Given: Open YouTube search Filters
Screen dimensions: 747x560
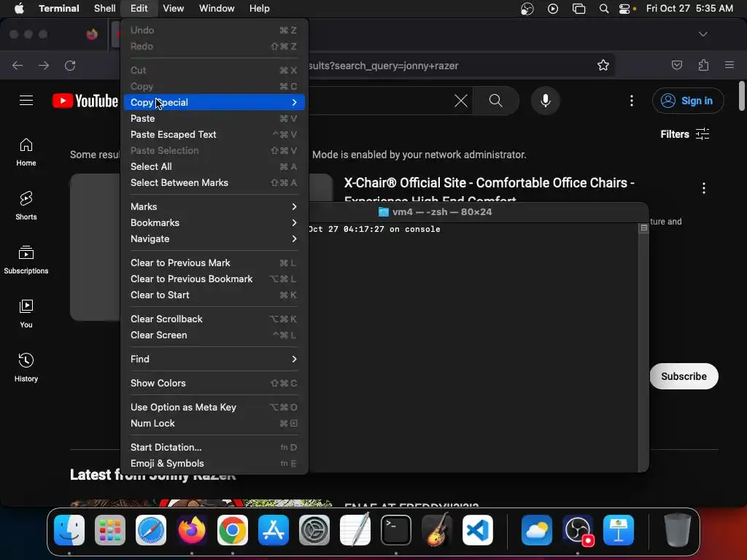Looking at the screenshot, I should (684, 134).
